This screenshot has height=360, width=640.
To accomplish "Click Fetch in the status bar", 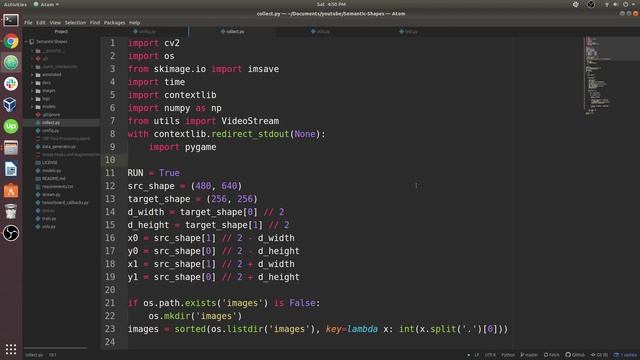I will (x=551, y=355).
